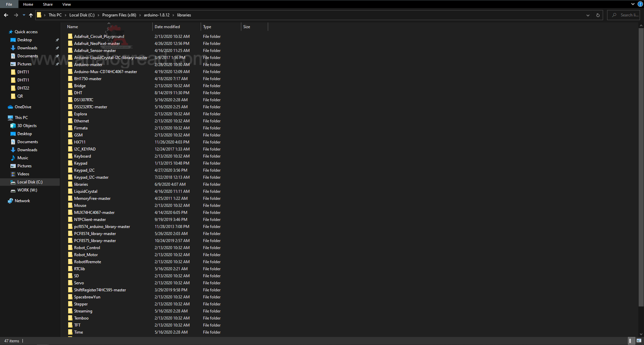
Task: Click arduino-1.8.12 breadcrumb segment
Action: (157, 15)
